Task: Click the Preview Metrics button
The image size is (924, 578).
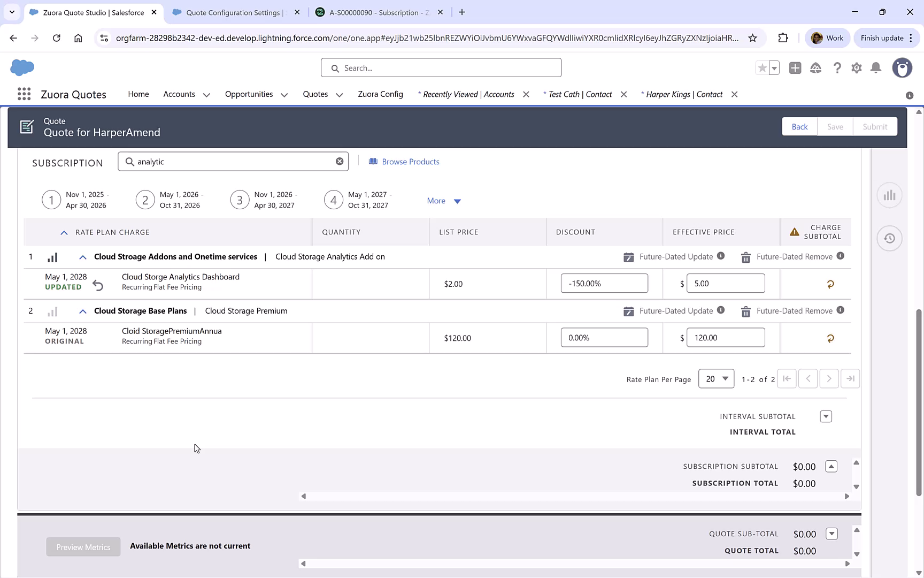Action: pos(83,547)
